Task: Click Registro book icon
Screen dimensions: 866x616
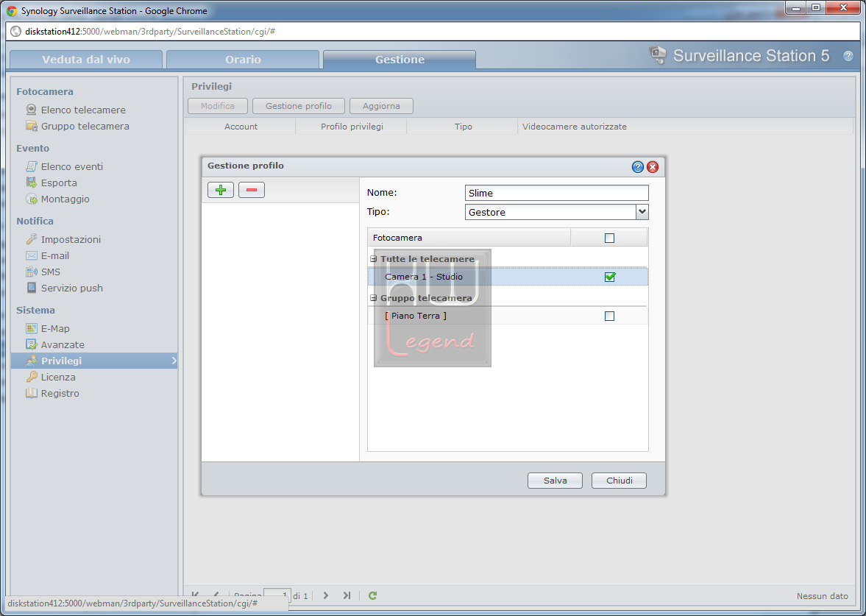Action: [x=32, y=393]
